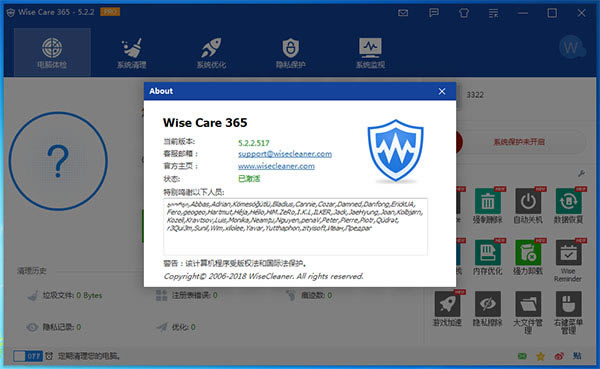Maximize the Wise Care 365 window
This screenshot has width=600, height=369.
552,13
